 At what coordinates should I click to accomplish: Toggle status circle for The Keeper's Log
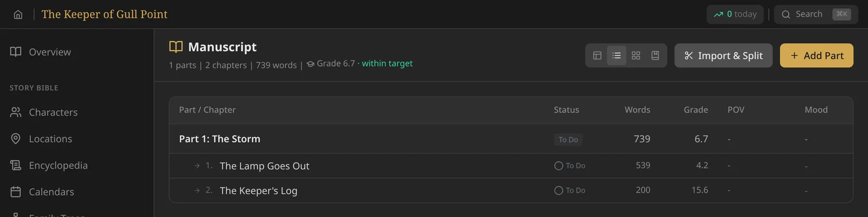click(559, 190)
